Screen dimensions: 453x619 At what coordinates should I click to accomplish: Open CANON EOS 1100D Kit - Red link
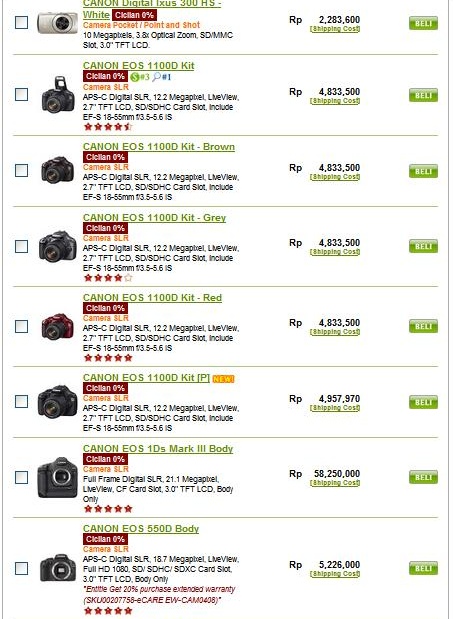click(x=152, y=298)
